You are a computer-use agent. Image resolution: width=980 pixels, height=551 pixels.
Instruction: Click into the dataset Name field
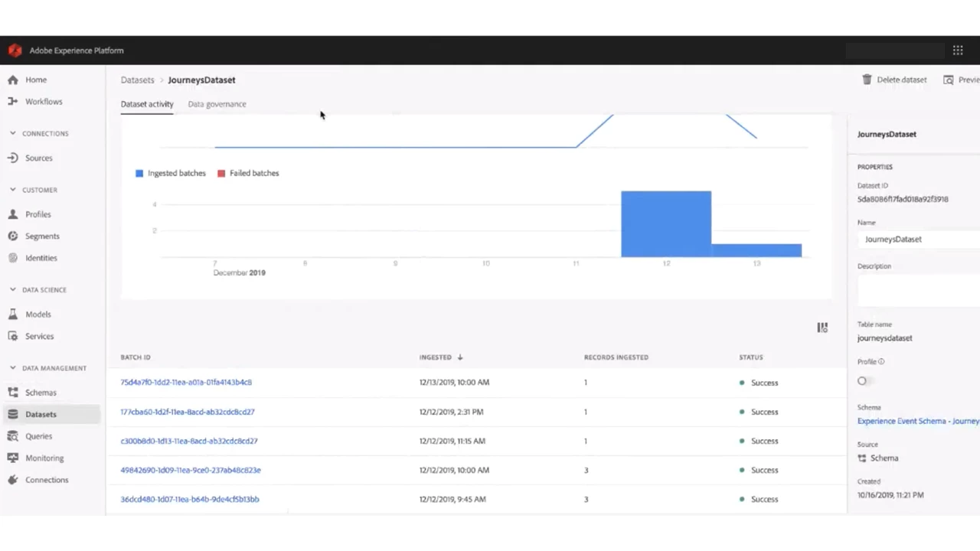[x=919, y=239]
